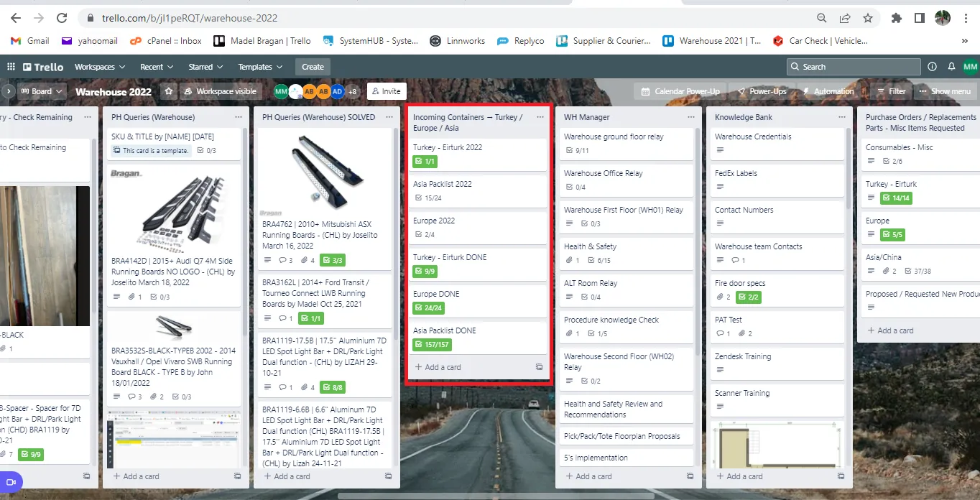Open Workspace visible setting
Viewport: 980px width, 500px height.
220,91
